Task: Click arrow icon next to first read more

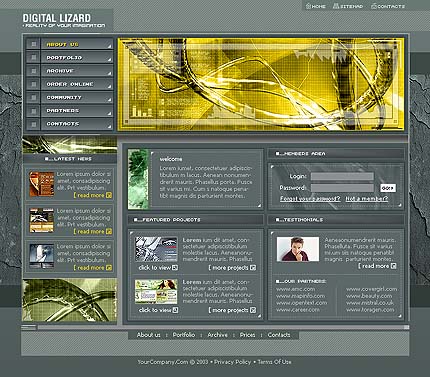Action: pos(109,195)
